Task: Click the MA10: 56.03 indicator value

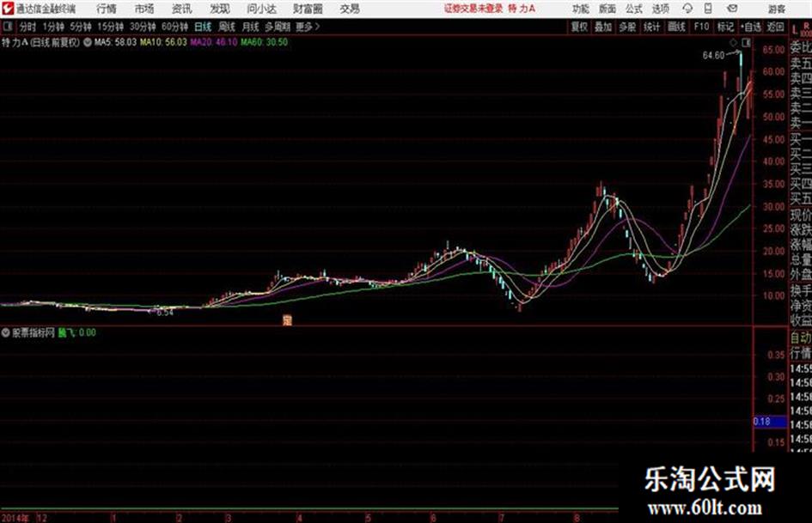Action: coord(163,42)
